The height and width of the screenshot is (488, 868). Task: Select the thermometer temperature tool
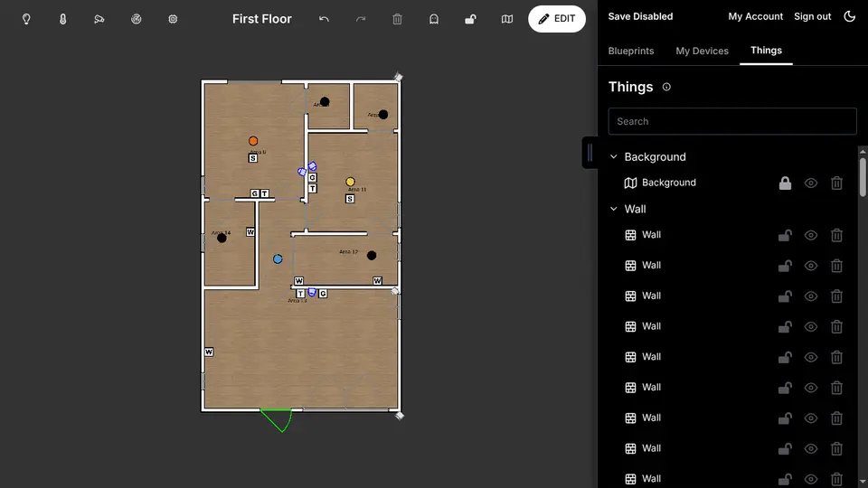(62, 19)
